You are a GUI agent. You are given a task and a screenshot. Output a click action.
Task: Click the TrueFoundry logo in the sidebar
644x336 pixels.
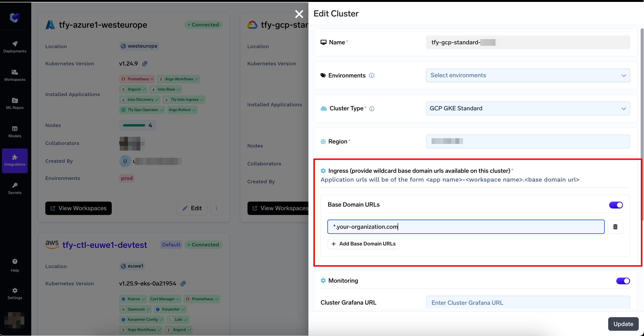[15, 17]
